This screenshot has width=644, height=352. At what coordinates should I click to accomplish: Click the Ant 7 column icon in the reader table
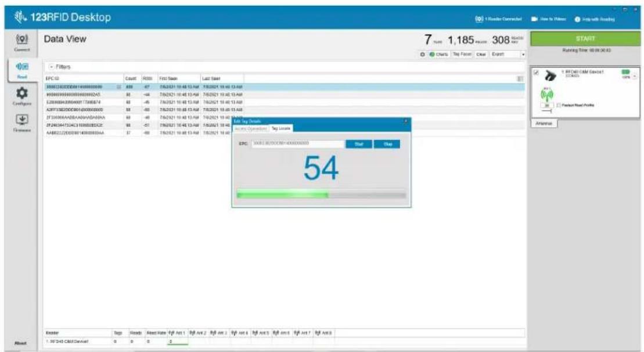pos(297,333)
